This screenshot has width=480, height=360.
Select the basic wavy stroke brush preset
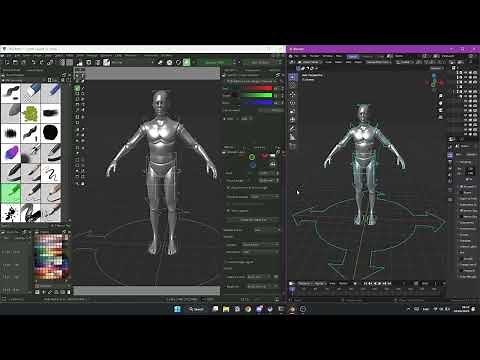coord(10,93)
